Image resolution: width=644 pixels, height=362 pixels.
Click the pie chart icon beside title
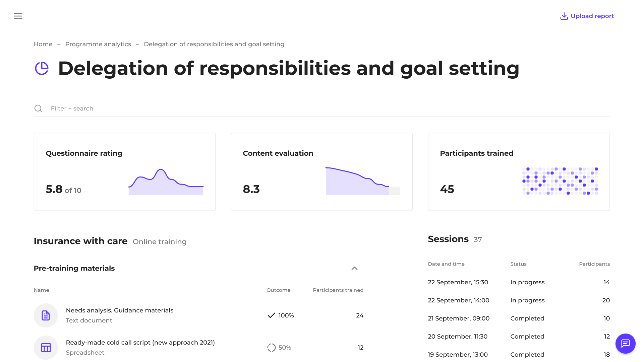(42, 68)
